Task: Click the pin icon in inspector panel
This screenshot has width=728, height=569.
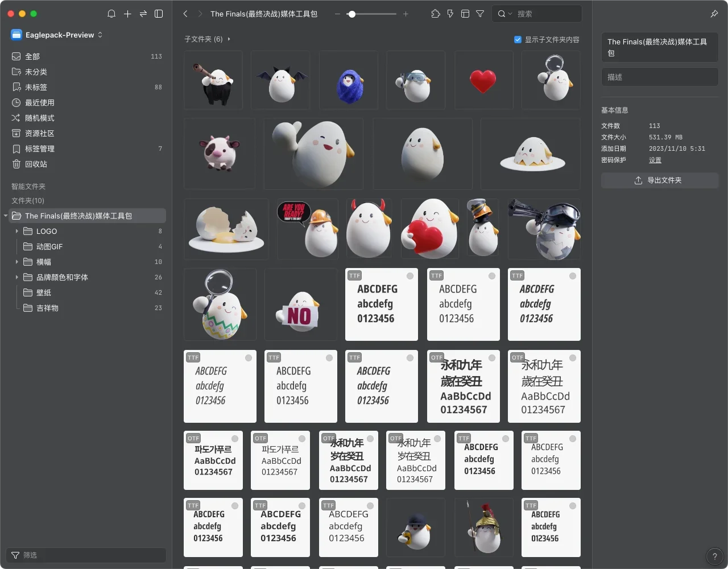Action: click(x=714, y=14)
